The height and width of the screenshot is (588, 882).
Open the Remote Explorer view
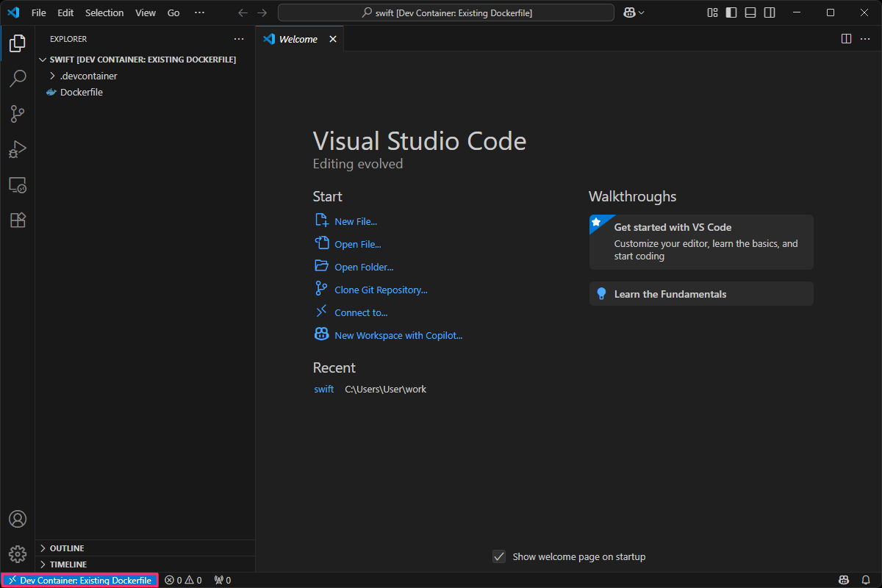pos(18,184)
